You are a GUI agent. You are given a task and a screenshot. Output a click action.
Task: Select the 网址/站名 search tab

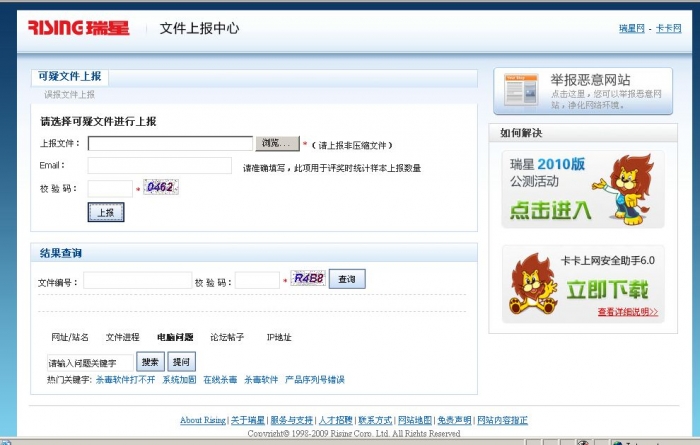(70, 337)
